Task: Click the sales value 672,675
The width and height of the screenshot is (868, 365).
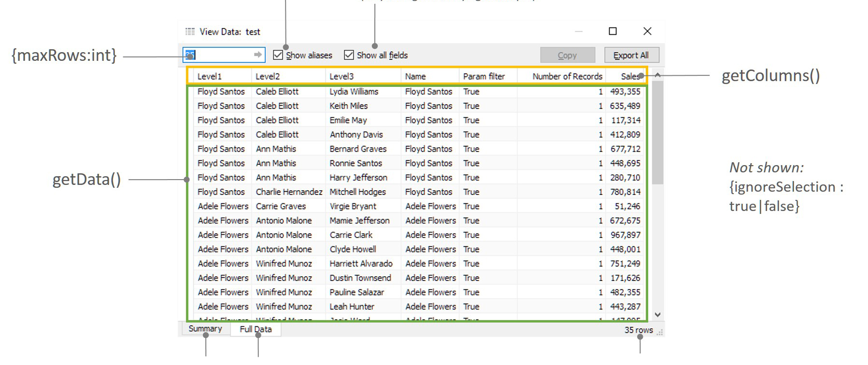Action: [x=625, y=221]
